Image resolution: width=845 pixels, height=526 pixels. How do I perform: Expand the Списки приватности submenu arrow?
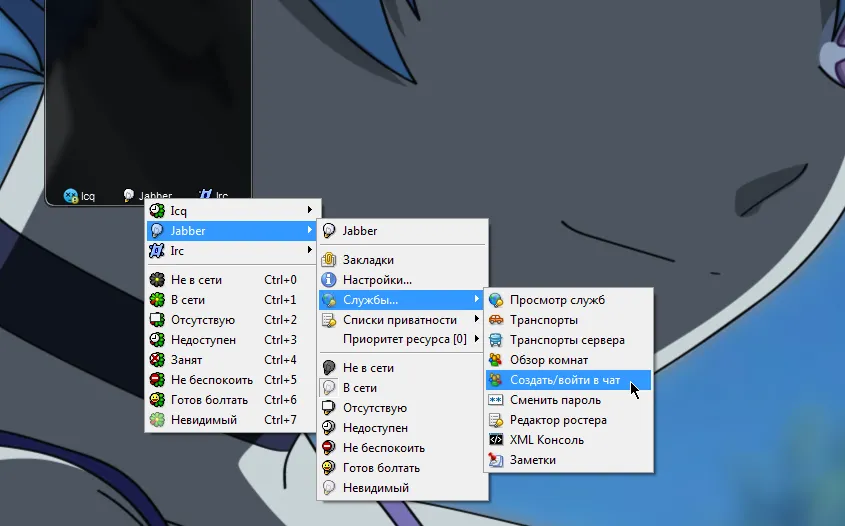476,319
